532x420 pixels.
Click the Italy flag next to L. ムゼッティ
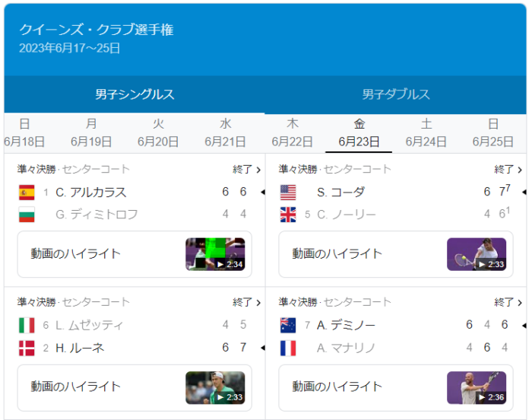pos(27,325)
